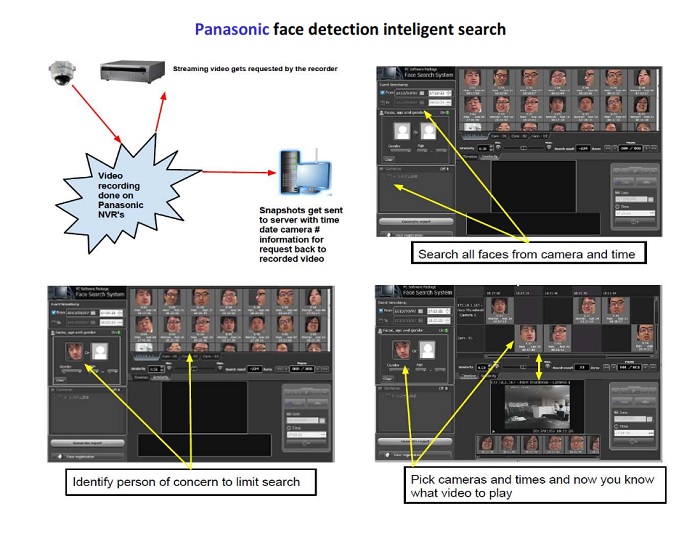Viewport: 700px width, 541px height.
Task: Switch to Timeline tab in bottom-left window
Action: click(141, 378)
